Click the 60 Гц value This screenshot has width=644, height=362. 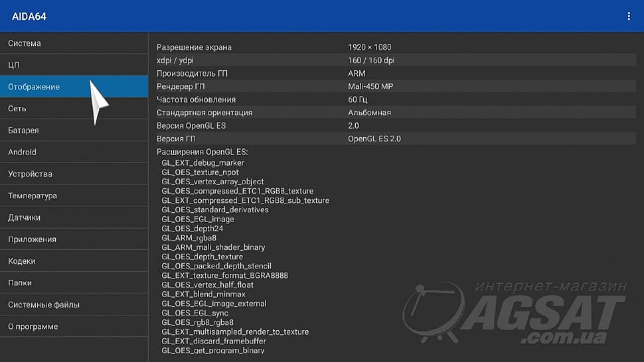coord(358,99)
